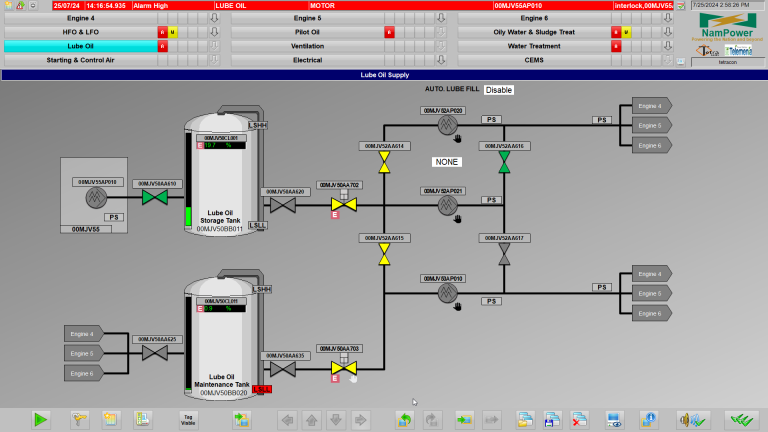Click red R alarm indicator beside Pilot Oil
The height and width of the screenshot is (432, 768).
(389, 32)
